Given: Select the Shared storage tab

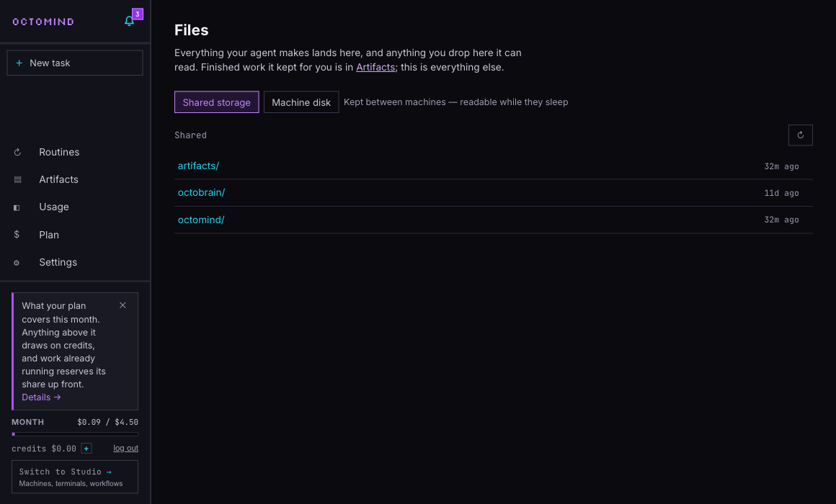Looking at the screenshot, I should [x=216, y=102].
